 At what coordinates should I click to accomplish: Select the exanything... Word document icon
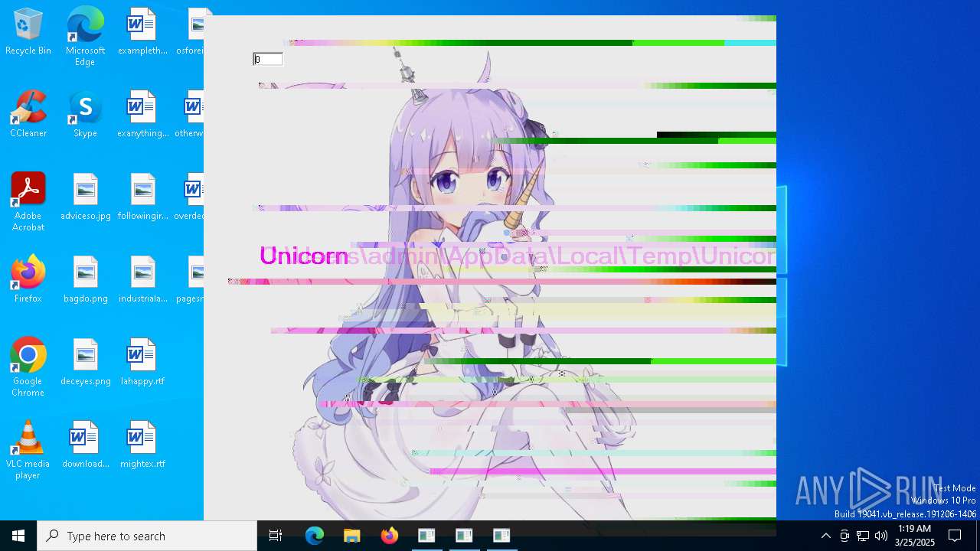click(x=142, y=115)
